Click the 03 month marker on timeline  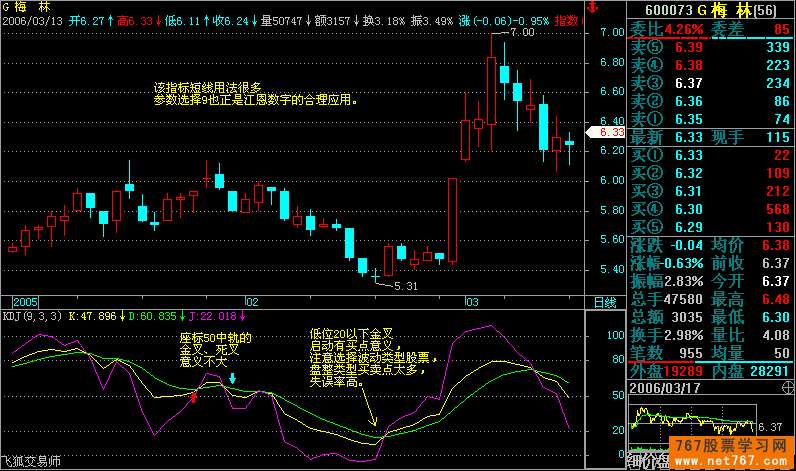coord(470,301)
